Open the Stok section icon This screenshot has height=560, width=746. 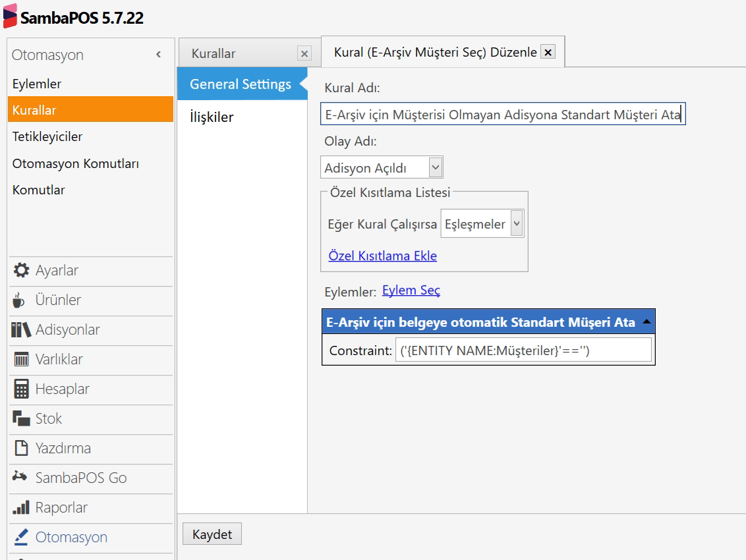21,419
